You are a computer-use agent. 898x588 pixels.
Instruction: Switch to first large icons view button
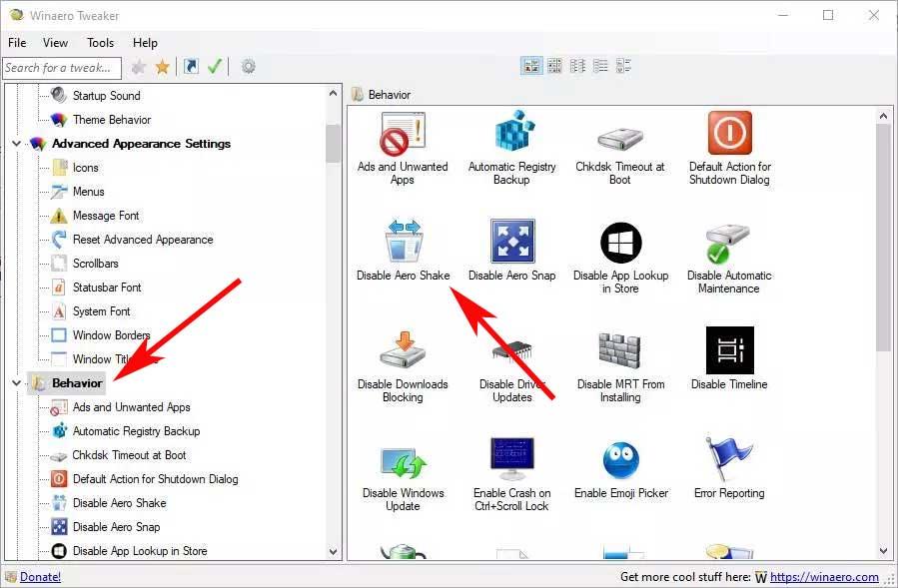[x=531, y=66]
